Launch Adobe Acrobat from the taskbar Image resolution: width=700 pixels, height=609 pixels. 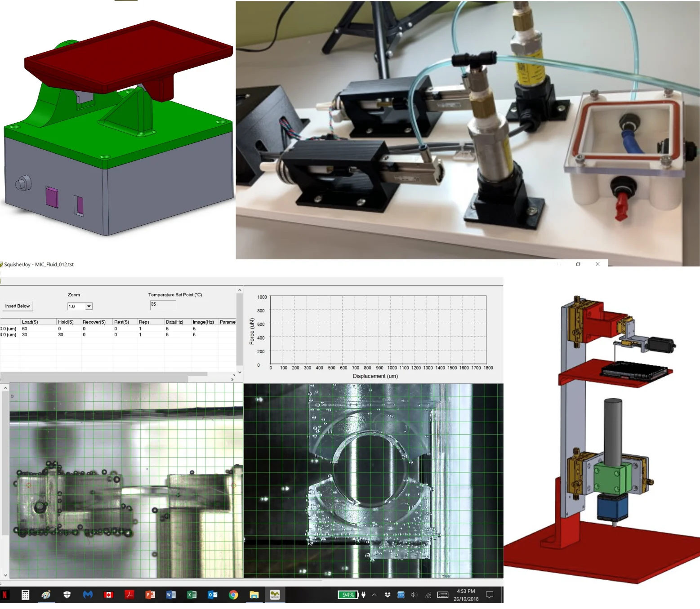tap(129, 595)
